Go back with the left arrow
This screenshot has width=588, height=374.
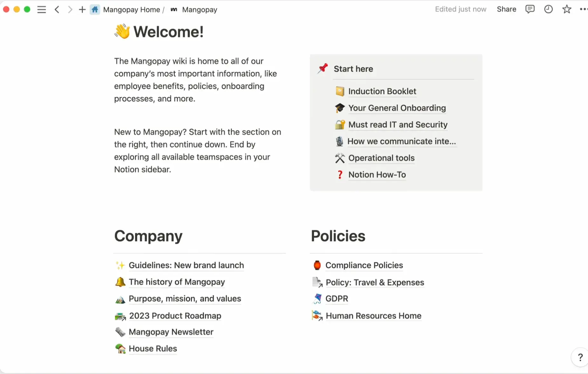coord(57,10)
